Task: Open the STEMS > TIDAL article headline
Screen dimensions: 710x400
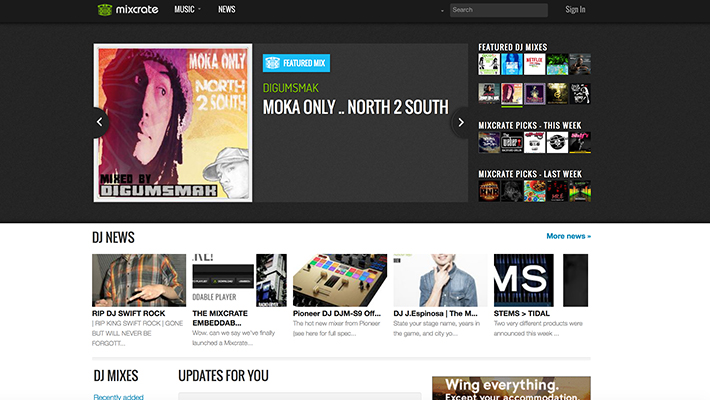Action: 520,313
